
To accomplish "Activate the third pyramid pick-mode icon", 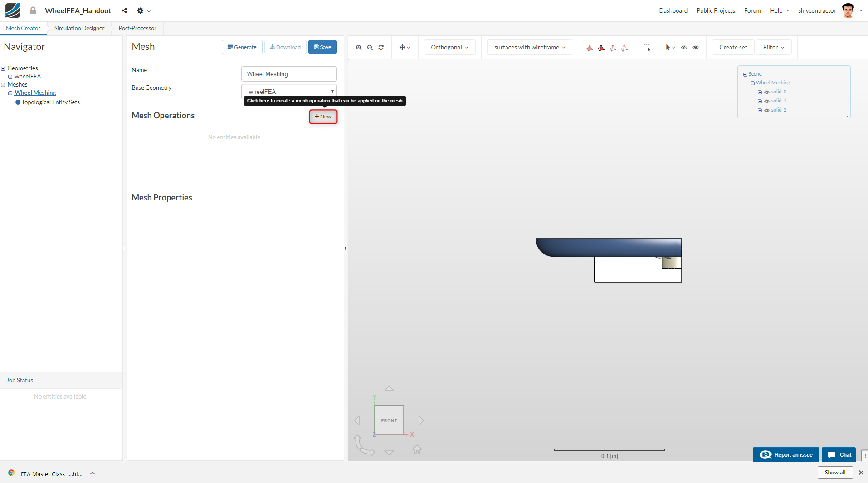I will (613, 48).
